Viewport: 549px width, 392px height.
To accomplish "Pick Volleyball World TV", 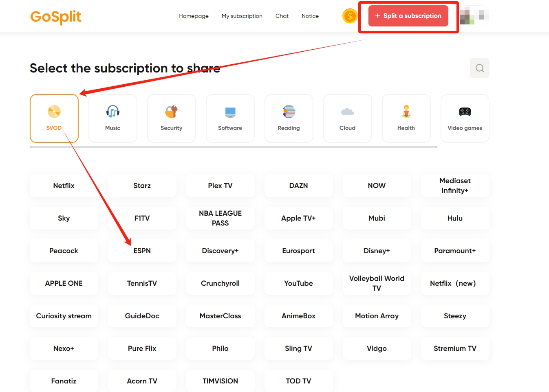I will [x=377, y=283].
